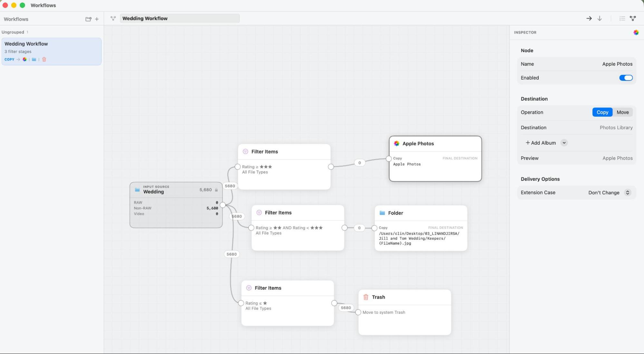The width and height of the screenshot is (644, 354).
Task: Click the Add Album button
Action: [x=541, y=143]
